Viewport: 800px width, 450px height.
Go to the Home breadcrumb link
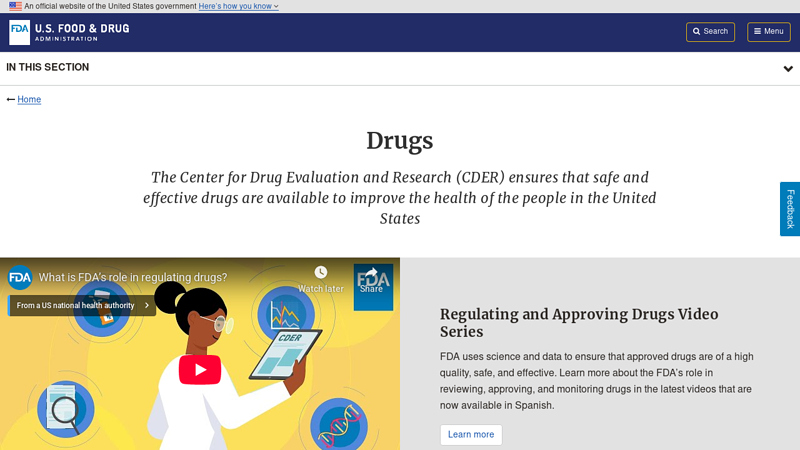tap(29, 99)
